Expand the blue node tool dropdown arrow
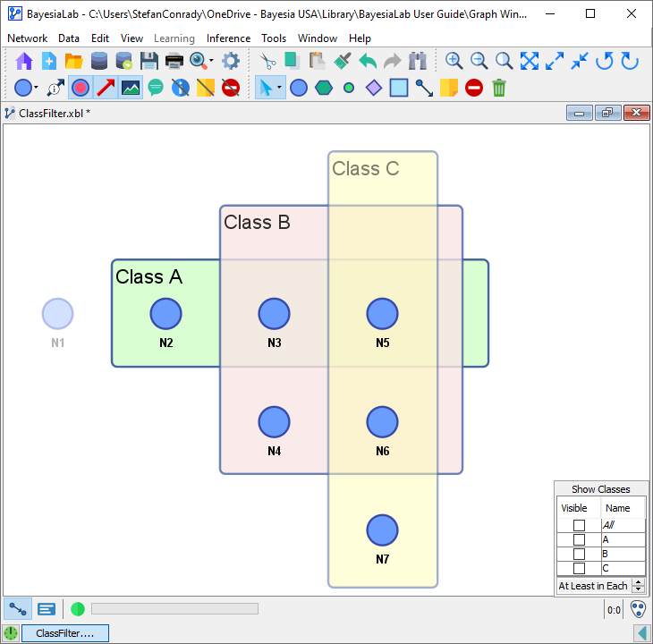This screenshot has height=644, width=653. click(x=36, y=88)
